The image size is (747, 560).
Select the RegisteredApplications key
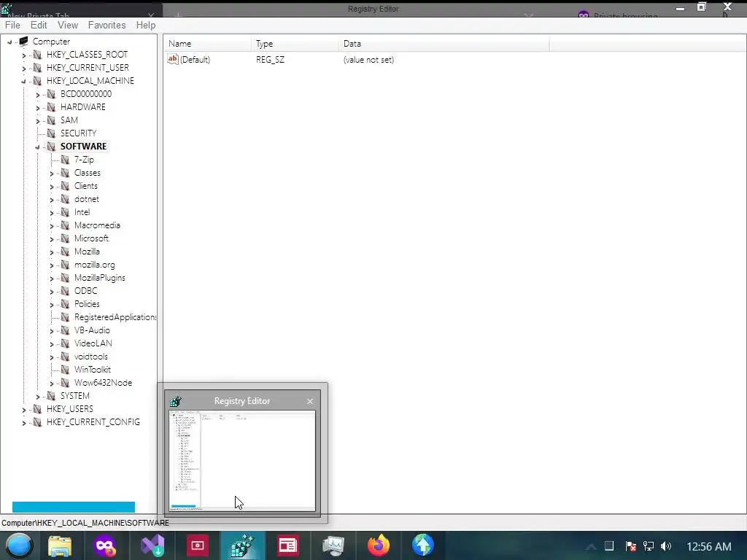tap(115, 317)
